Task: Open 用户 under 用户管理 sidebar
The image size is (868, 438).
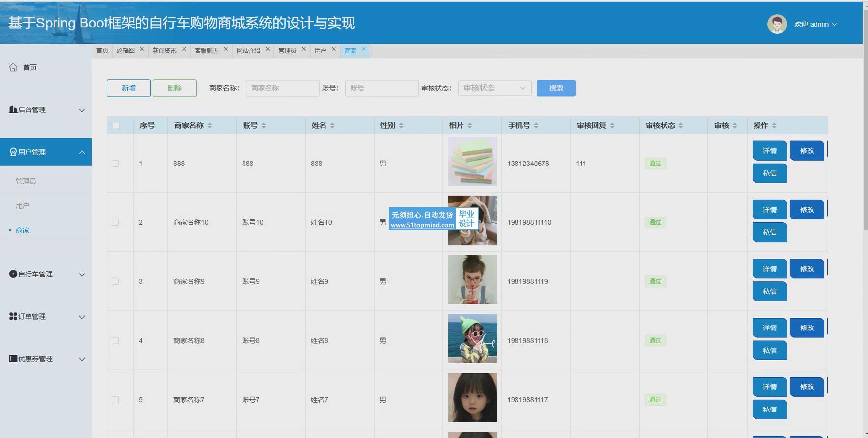Action: click(23, 206)
